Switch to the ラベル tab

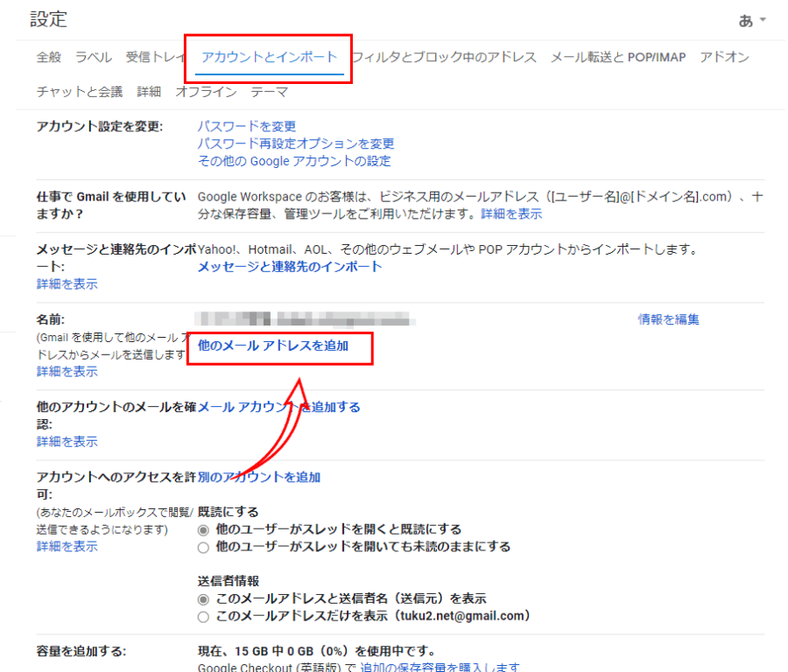94,57
